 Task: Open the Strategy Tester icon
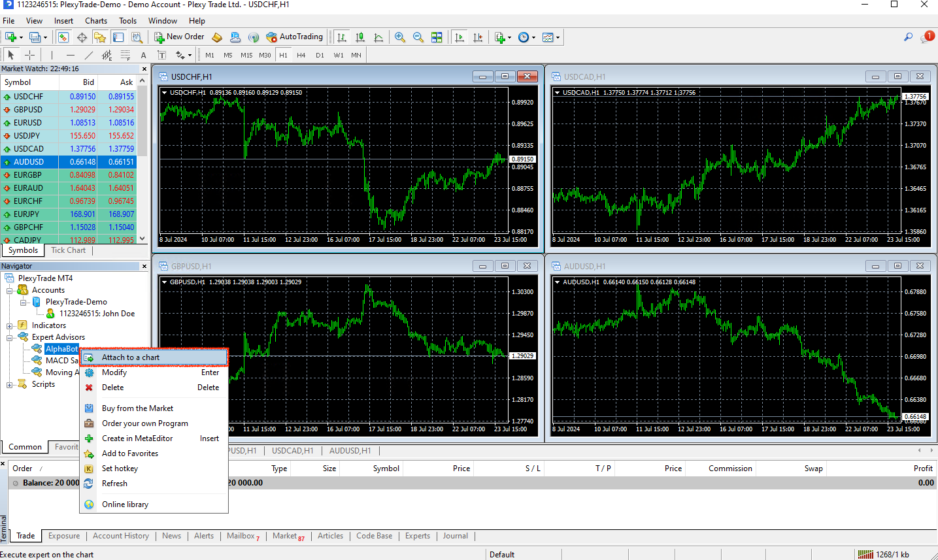click(137, 37)
